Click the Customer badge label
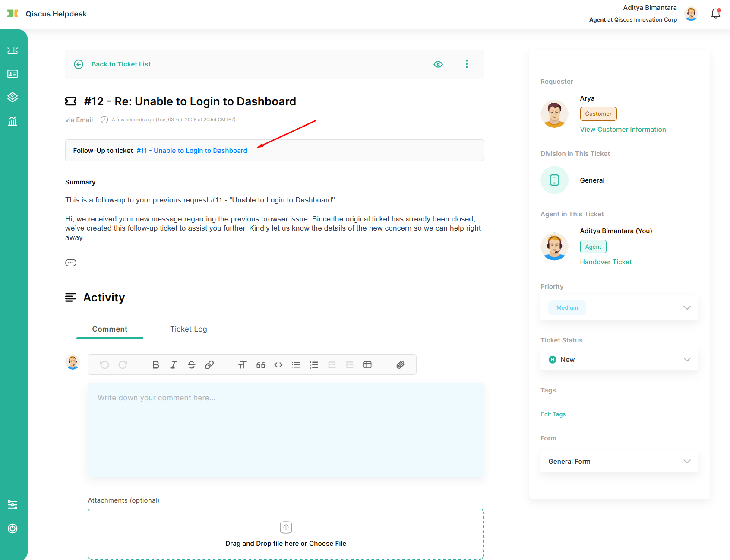Image resolution: width=730 pixels, height=560 pixels. click(x=598, y=114)
